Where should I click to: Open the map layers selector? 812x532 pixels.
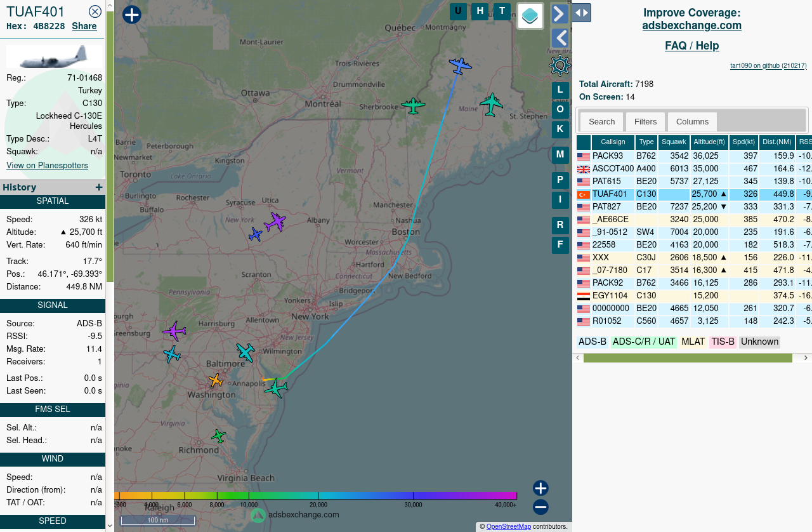click(530, 16)
